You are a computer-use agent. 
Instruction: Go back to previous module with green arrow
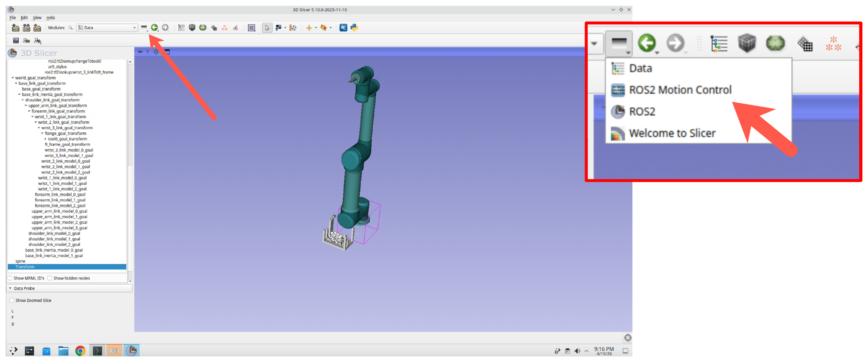pyautogui.click(x=154, y=28)
